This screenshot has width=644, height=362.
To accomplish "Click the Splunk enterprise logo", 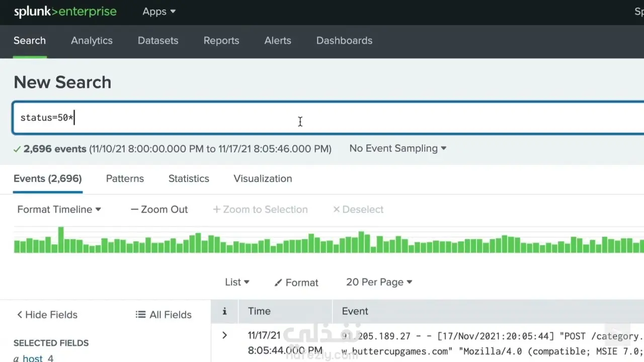I will tap(65, 12).
